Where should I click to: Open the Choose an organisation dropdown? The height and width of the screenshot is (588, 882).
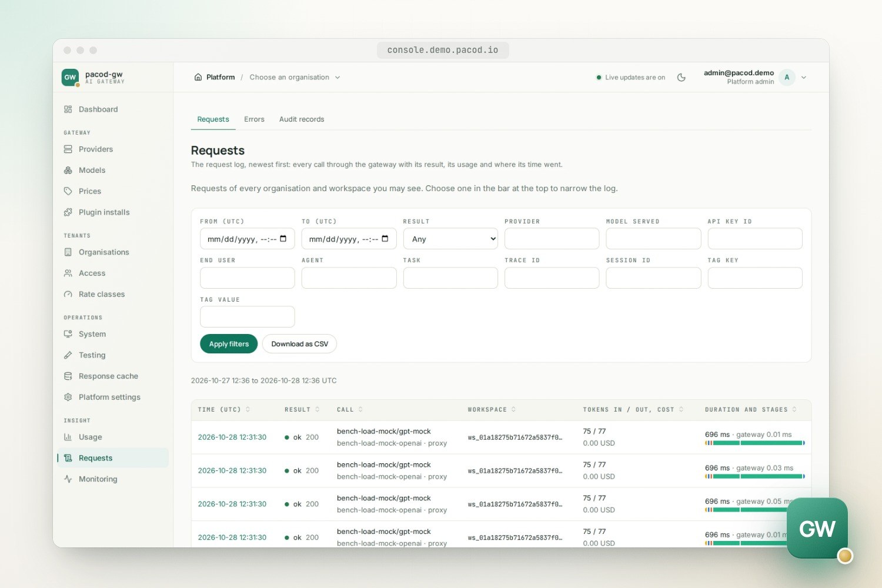295,77
